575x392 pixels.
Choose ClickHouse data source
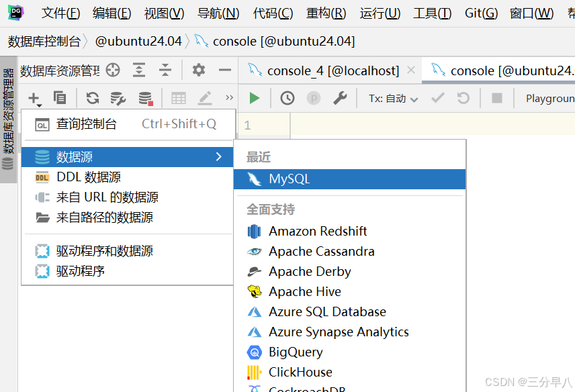point(349,373)
